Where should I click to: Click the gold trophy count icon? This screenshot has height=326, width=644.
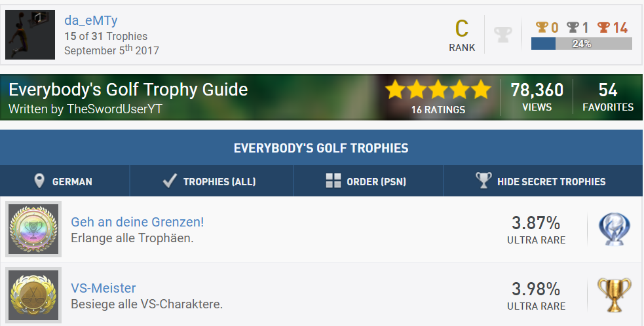(x=541, y=27)
